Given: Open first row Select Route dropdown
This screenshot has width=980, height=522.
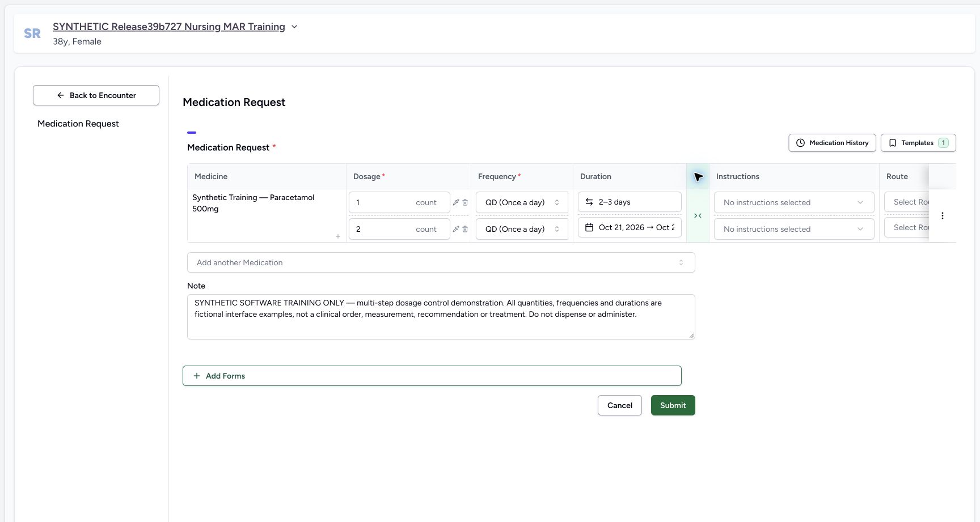Looking at the screenshot, I should click(906, 202).
